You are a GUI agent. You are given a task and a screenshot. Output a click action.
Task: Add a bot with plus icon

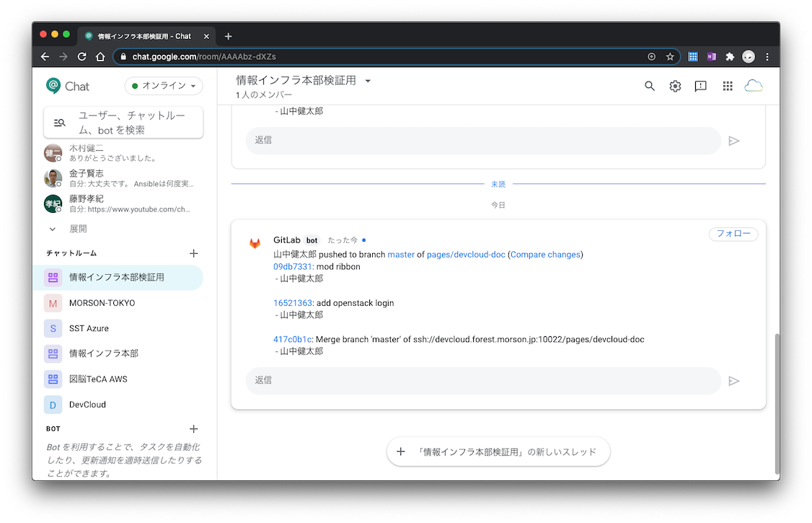pyautogui.click(x=193, y=428)
